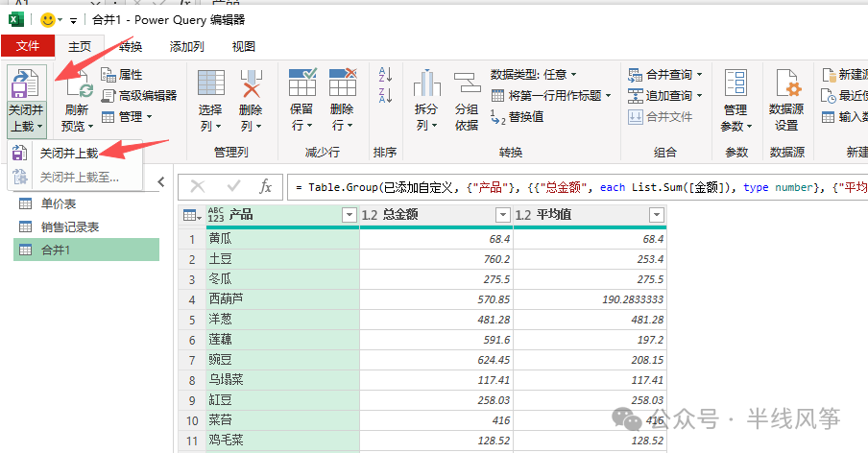Click Combine Files (合并文件)
The image size is (868, 453).
click(x=660, y=117)
